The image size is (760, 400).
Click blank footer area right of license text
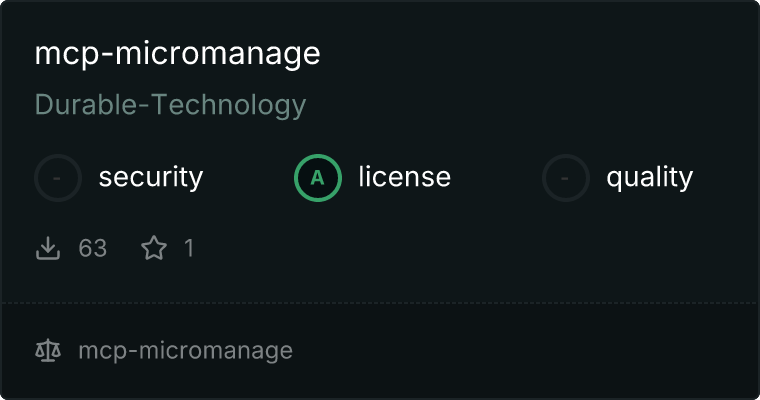pos(520,350)
